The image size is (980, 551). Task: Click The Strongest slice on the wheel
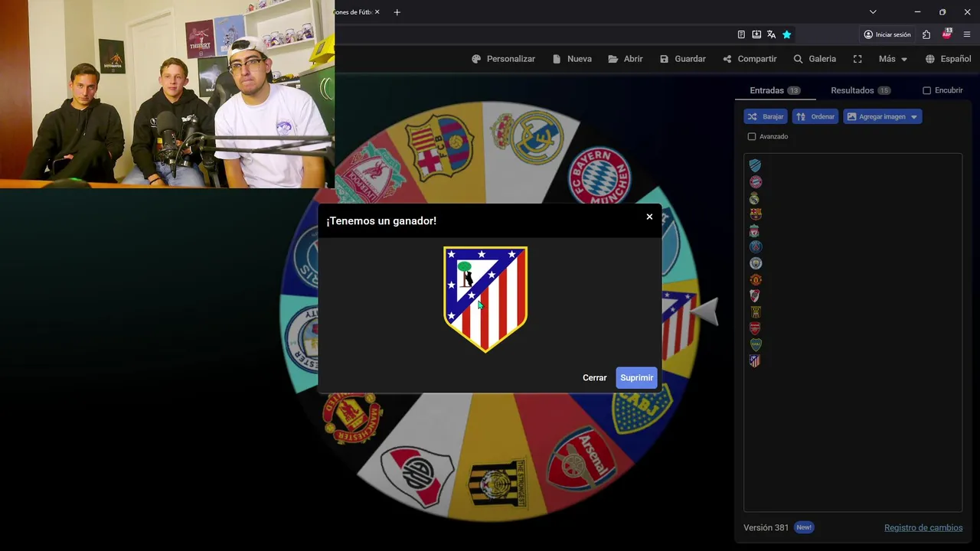[498, 483]
